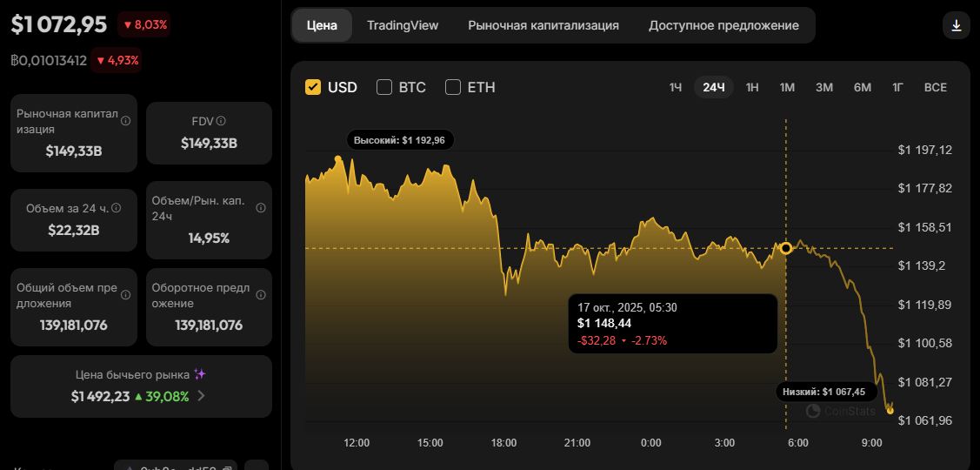Viewport: 980px width, 470px height.
Task: Click info icon beside FDV label
Action: pyautogui.click(x=221, y=121)
